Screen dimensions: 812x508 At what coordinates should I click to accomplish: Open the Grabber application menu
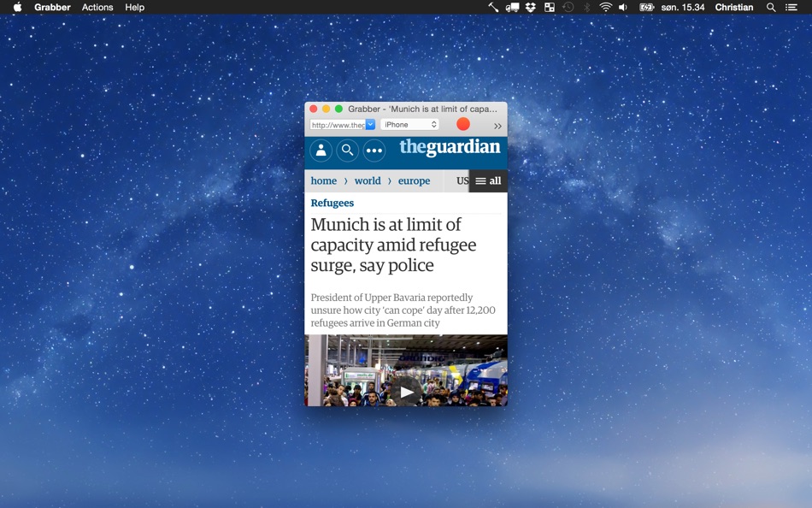[x=52, y=7]
